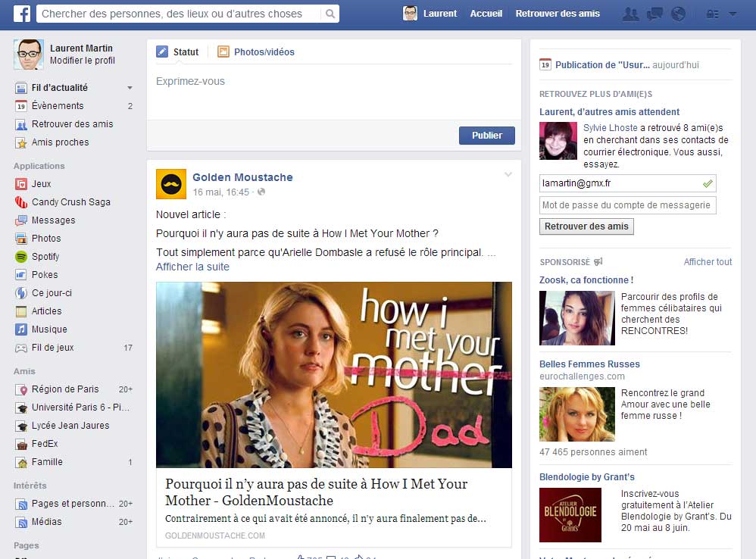Open the privacy shortcuts lock icon

coord(712,14)
